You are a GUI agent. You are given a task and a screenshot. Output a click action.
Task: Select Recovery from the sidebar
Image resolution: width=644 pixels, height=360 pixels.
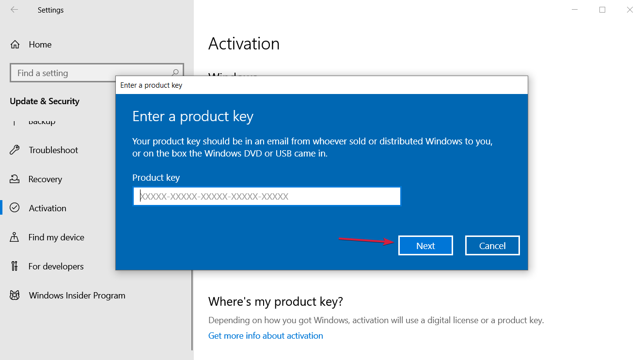click(46, 179)
